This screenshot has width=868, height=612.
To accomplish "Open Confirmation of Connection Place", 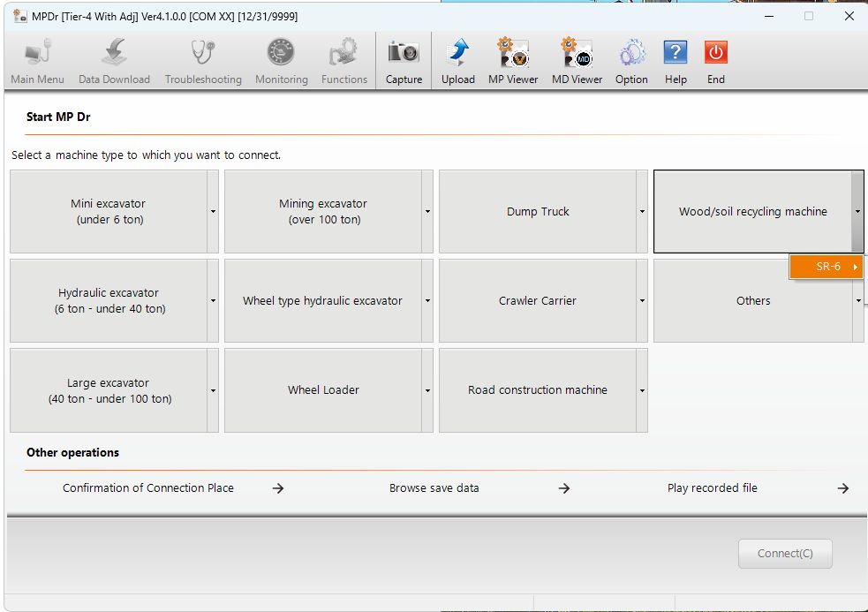I will point(147,488).
